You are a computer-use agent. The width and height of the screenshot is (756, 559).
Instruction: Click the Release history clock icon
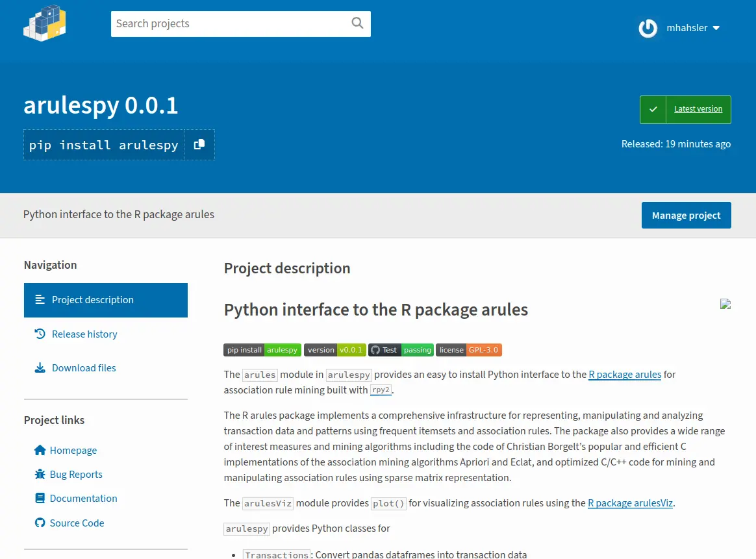pos(40,334)
